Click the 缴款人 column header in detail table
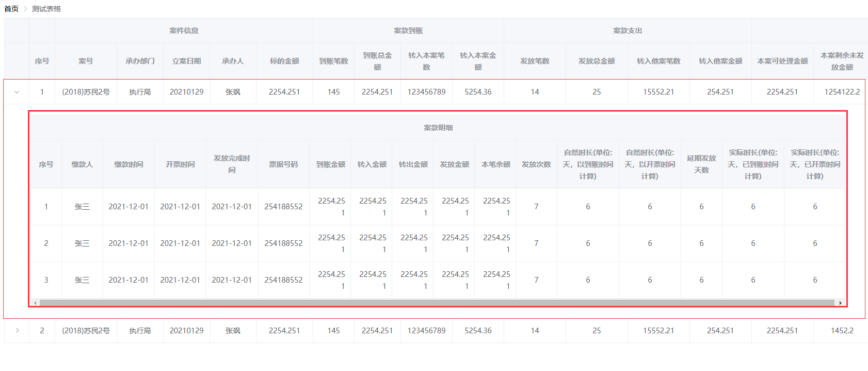This screenshot has height=371, width=868. pos(82,164)
